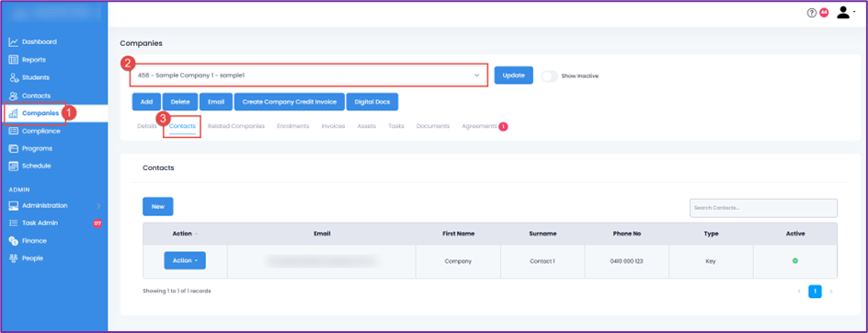Click the New contact button
Viewport: 868px width, 333px height.
click(158, 206)
